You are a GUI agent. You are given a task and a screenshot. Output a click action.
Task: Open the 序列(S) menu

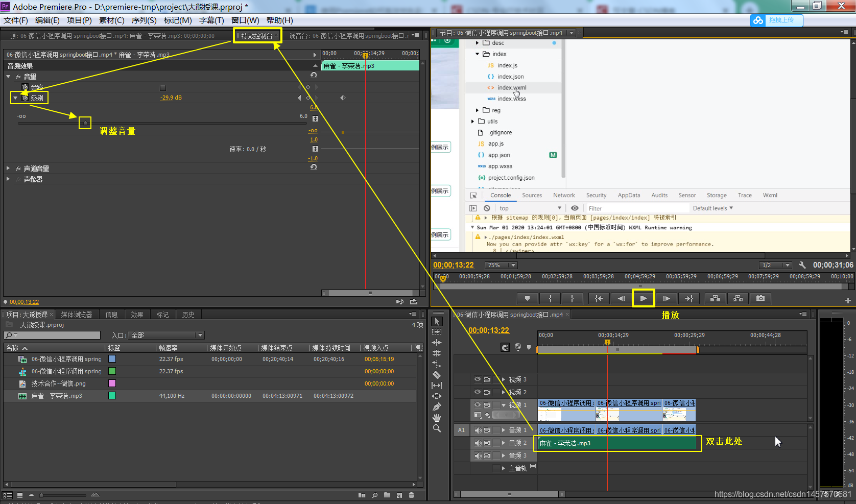pos(144,20)
